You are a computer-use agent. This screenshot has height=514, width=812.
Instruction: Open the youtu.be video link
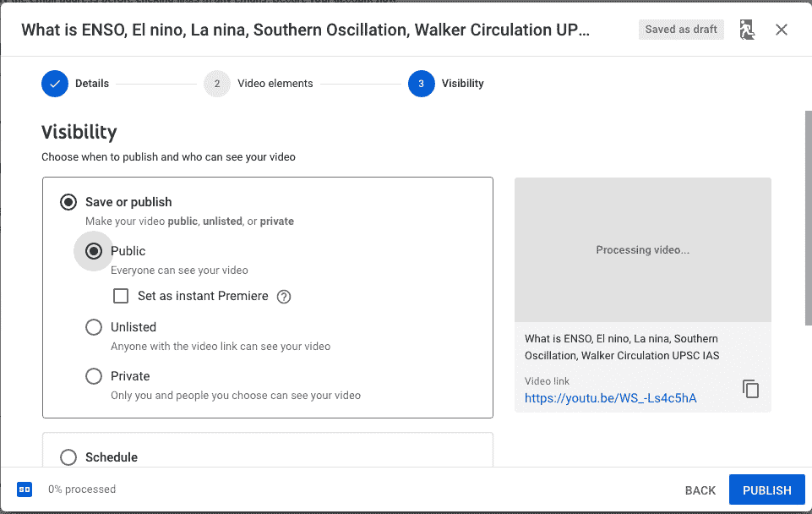tap(610, 398)
